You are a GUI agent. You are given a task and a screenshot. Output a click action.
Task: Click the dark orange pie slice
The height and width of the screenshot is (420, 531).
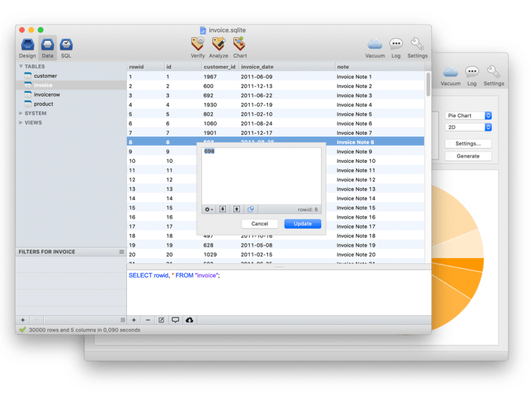(464, 264)
